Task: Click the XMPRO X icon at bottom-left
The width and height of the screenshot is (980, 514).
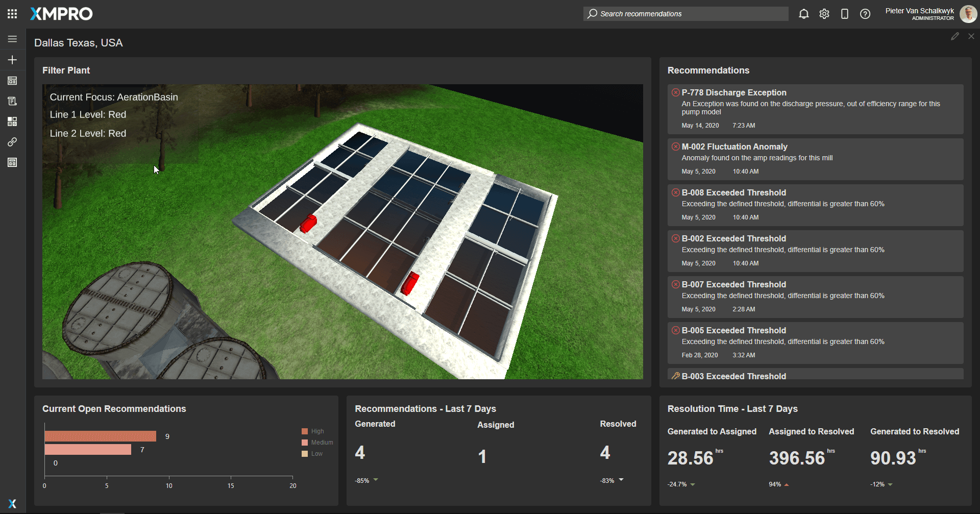Action: click(12, 503)
